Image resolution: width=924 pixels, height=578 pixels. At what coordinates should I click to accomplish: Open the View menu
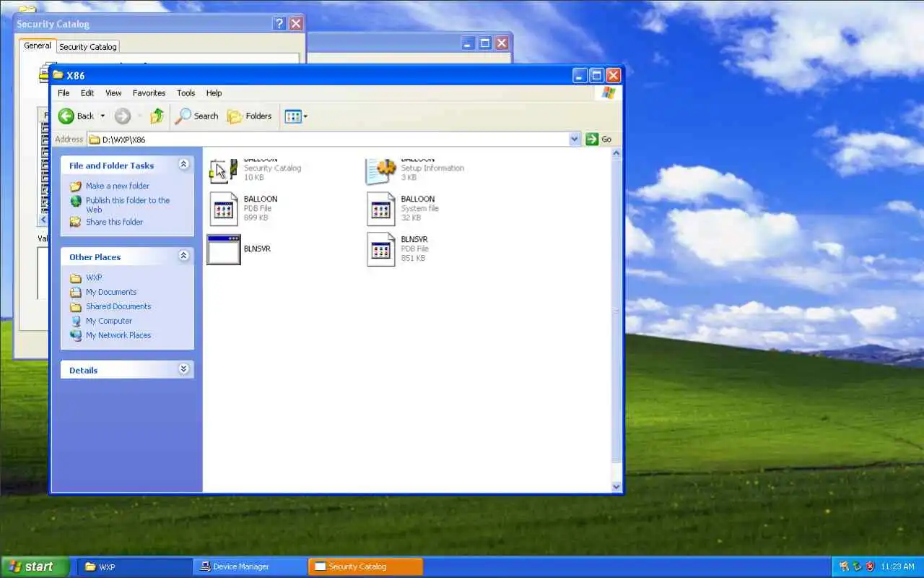(113, 92)
